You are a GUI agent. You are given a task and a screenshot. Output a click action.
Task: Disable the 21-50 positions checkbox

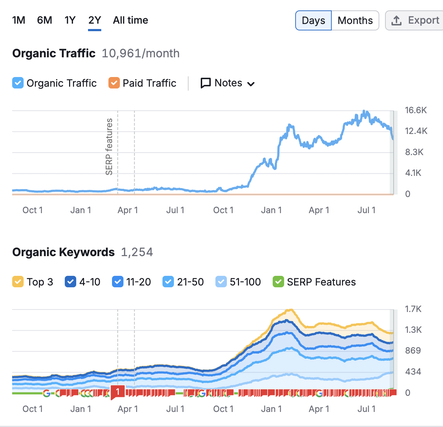point(168,282)
